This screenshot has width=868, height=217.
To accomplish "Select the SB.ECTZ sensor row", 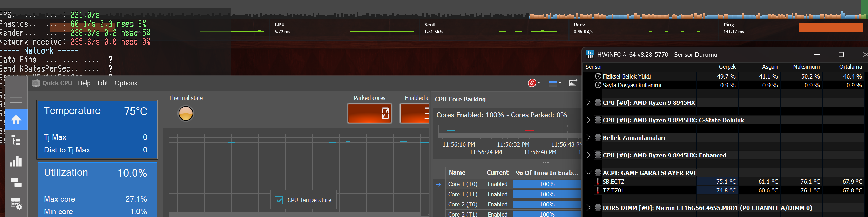I will [x=724, y=181].
